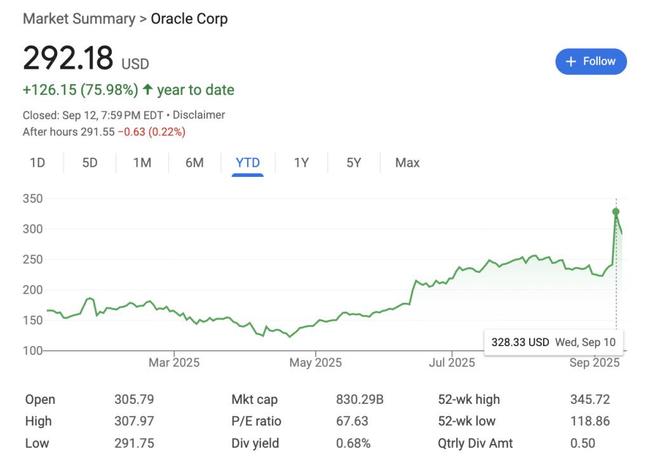
Task: Select the YTD tab
Action: point(247,162)
